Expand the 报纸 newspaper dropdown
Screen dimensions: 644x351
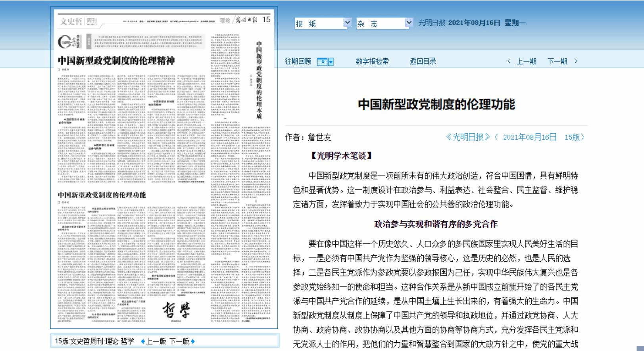[x=347, y=23]
